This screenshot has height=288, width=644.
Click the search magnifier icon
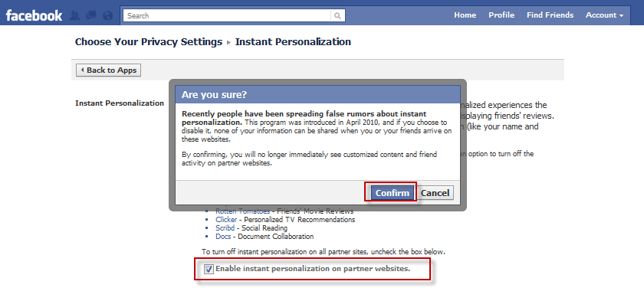(x=337, y=16)
